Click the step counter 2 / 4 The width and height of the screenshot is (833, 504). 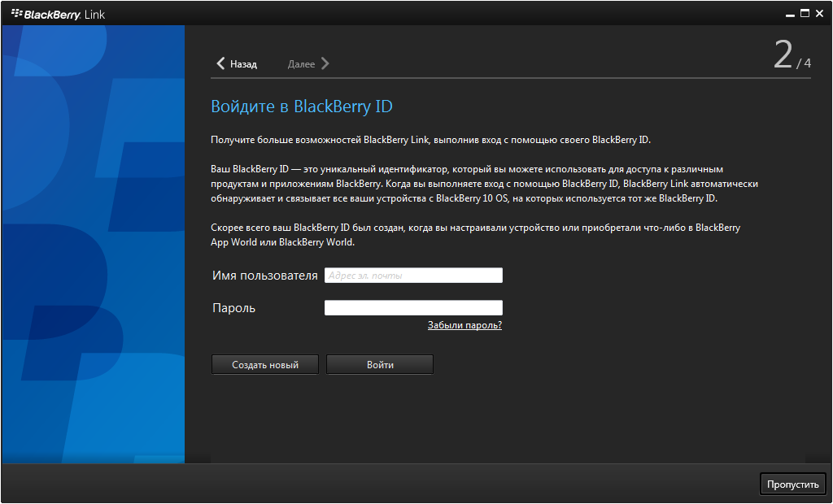pos(792,55)
